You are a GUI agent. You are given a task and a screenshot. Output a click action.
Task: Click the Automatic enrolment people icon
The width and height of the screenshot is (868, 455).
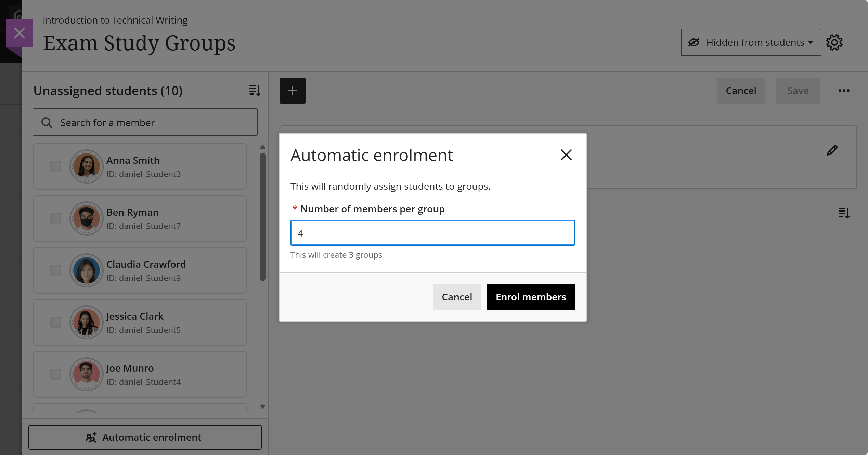[91, 437]
